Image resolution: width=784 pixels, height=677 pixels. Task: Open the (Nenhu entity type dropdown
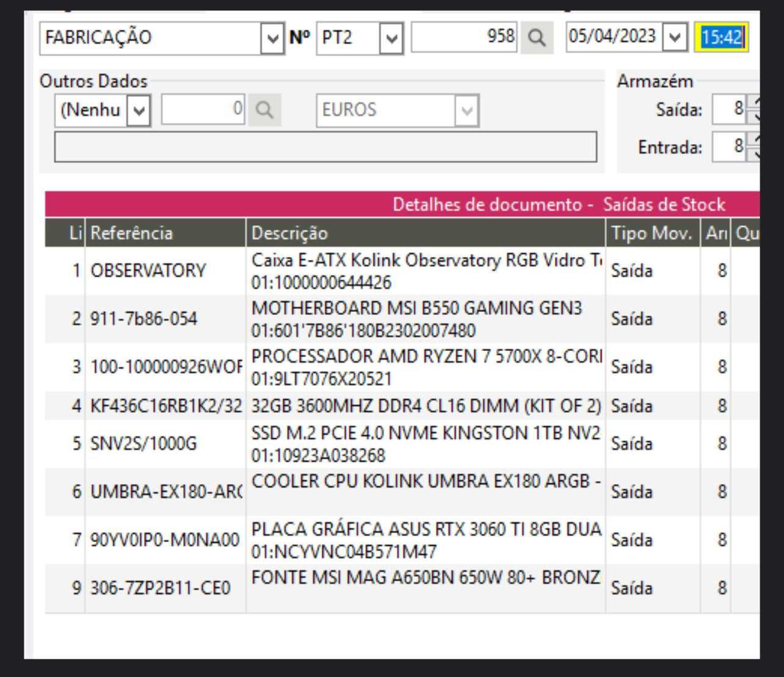coord(139,110)
